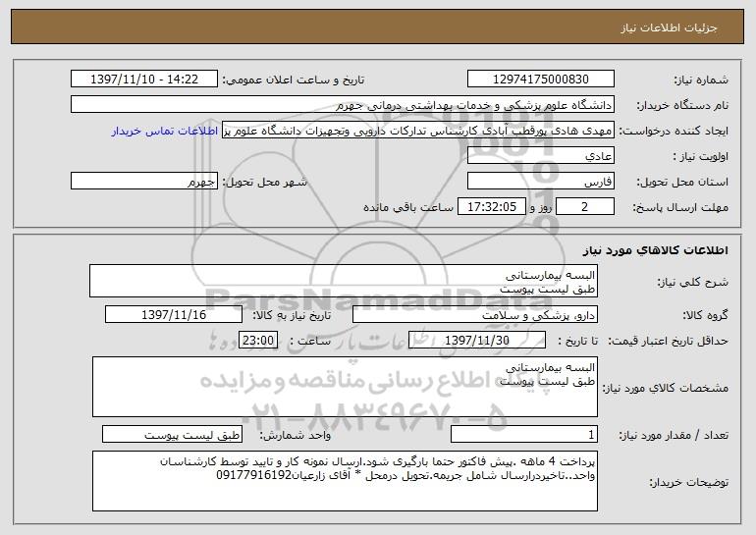Viewport: 756px width, 535px height.
Task: Click the section heading اطلاعات کالاهای مورد نیاز
Action: 655,250
